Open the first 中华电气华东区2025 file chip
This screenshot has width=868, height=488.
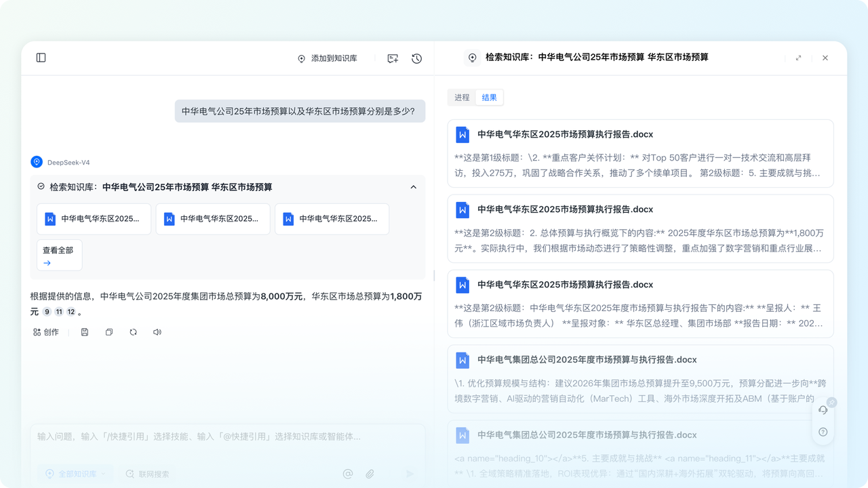click(94, 219)
